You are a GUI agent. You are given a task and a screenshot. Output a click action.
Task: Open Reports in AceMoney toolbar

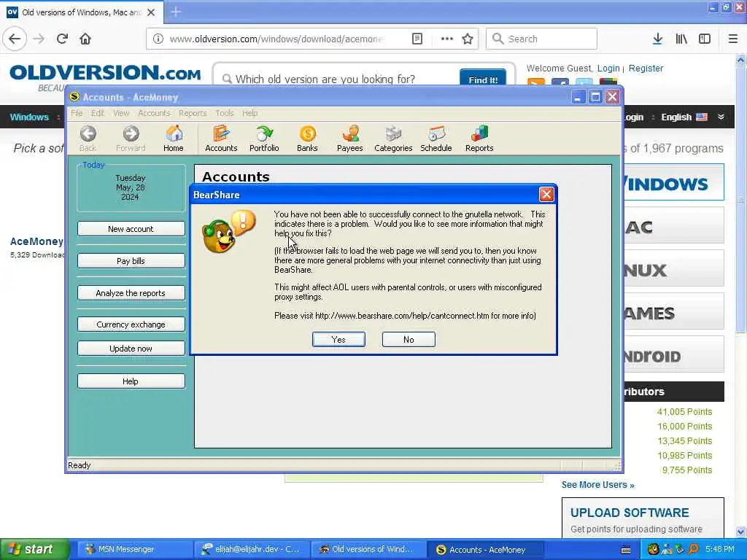(x=479, y=139)
